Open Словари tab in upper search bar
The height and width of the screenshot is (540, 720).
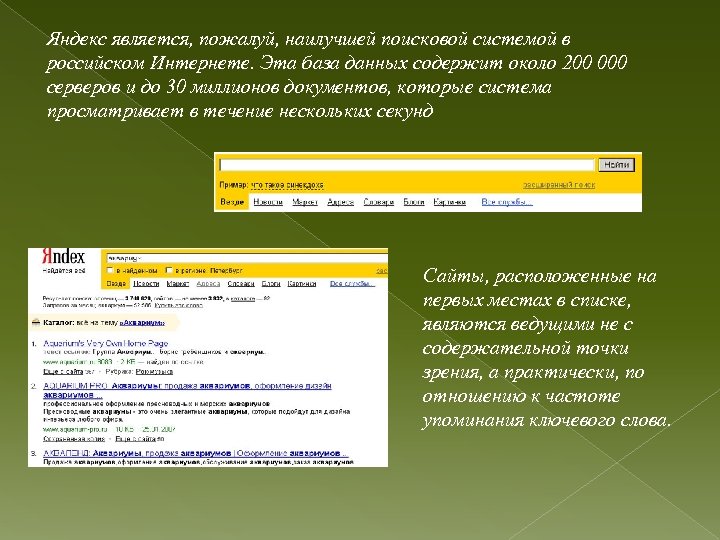point(379,202)
